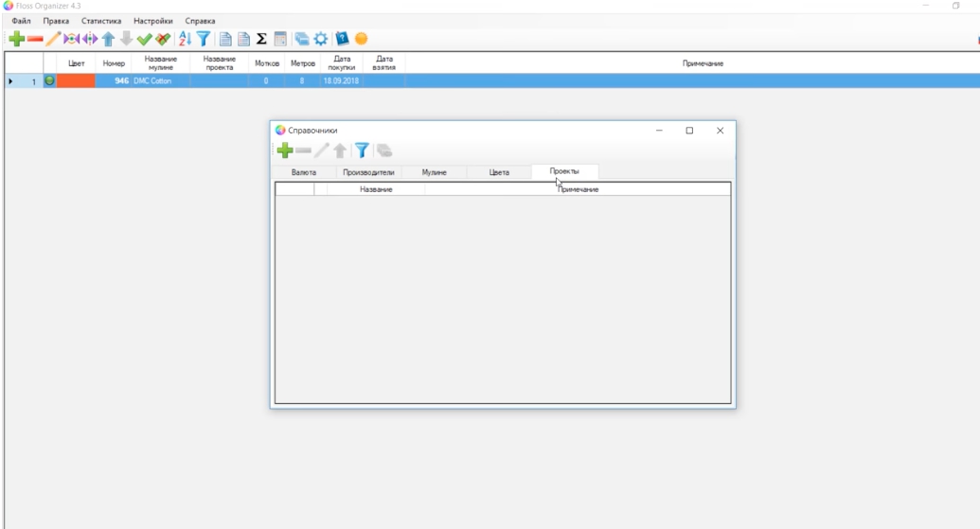The height and width of the screenshot is (529, 980).
Task: Click the Название проекта column header
Action: point(220,63)
